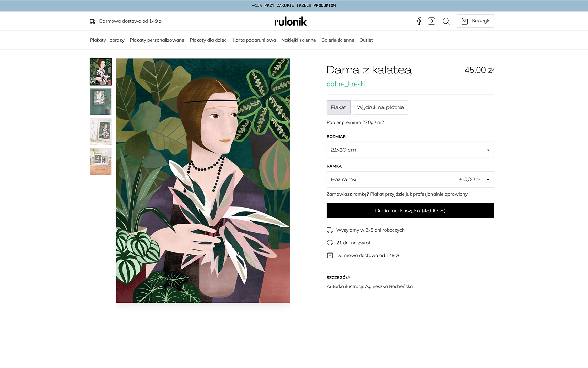The width and height of the screenshot is (588, 368).
Task: Open Plakaty i obrazy menu
Action: tap(107, 40)
